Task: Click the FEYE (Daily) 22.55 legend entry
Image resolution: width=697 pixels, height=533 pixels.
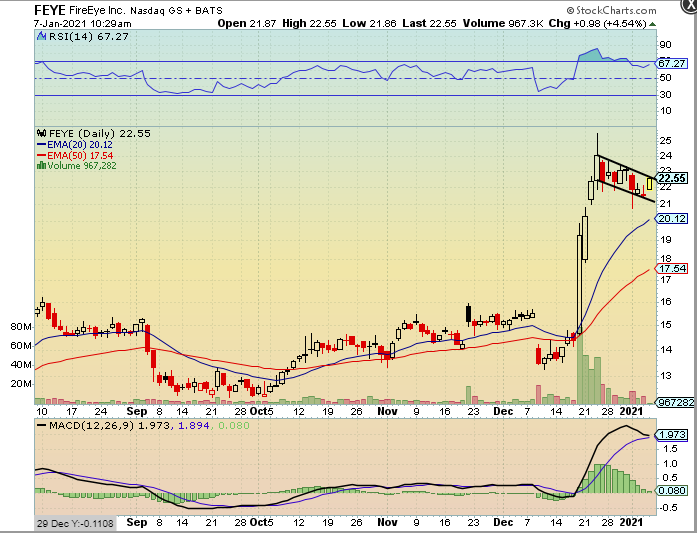Action: pos(100,133)
